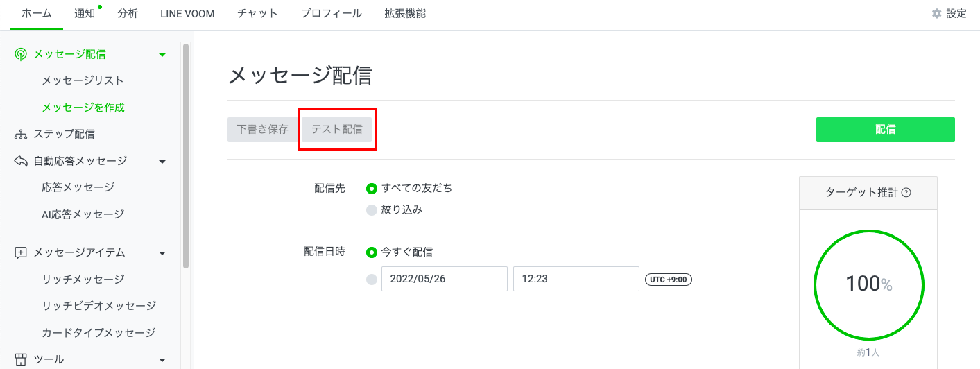The image size is (980, 369).
Task: Click the 自動応答メッセージ reply arrow icon
Action: [21, 161]
